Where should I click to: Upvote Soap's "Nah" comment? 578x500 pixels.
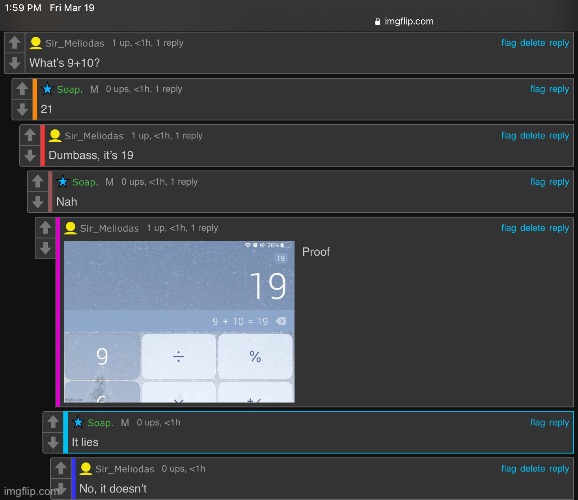click(x=38, y=181)
